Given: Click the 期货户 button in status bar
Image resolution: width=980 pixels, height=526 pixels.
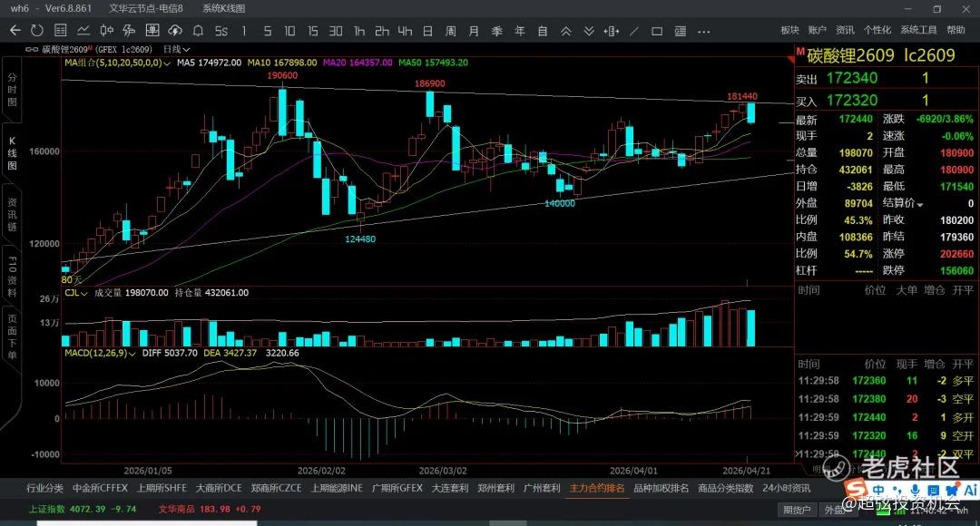Looking at the screenshot, I should (797, 511).
